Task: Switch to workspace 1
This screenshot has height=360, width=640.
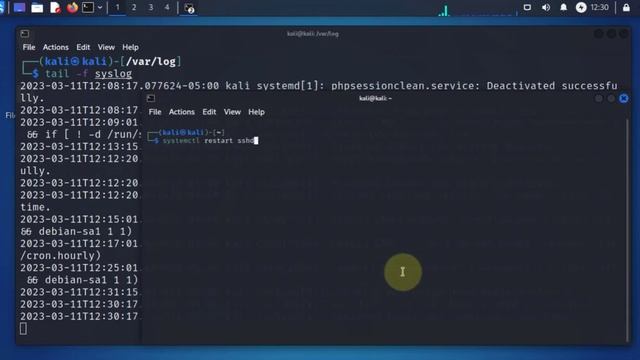Action: pyautogui.click(x=118, y=7)
